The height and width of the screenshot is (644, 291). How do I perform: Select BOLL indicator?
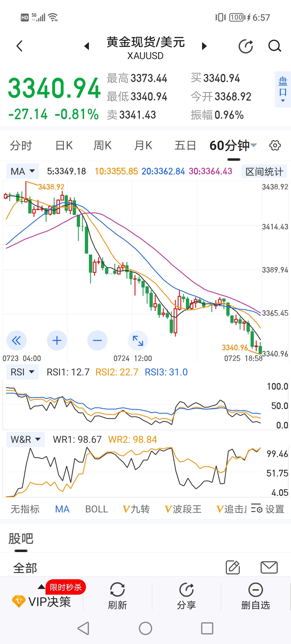coord(96,509)
